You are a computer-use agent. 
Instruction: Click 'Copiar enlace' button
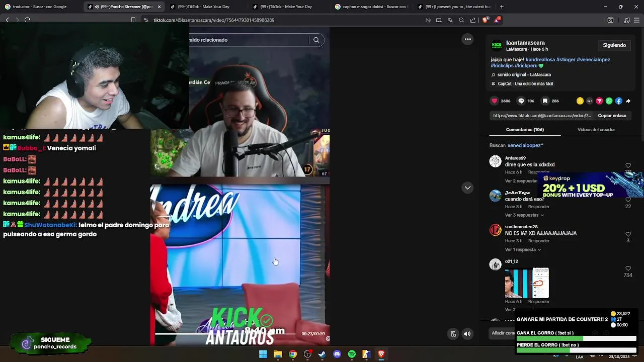[x=612, y=116]
